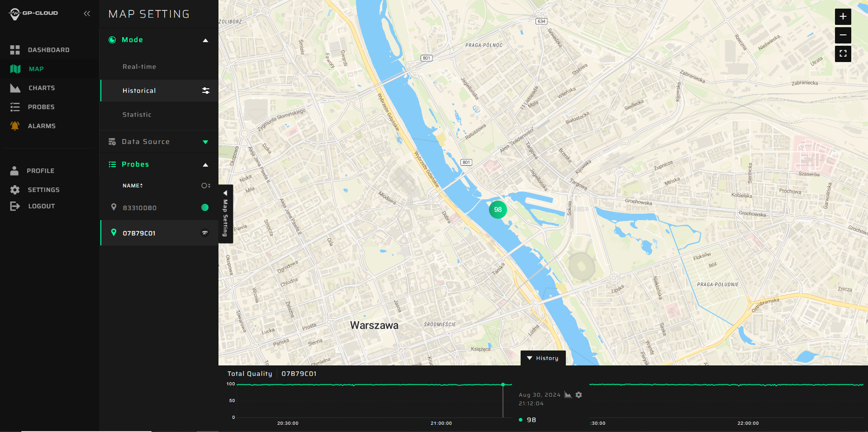Click the timeline cursor point on quality chart

(x=503, y=384)
